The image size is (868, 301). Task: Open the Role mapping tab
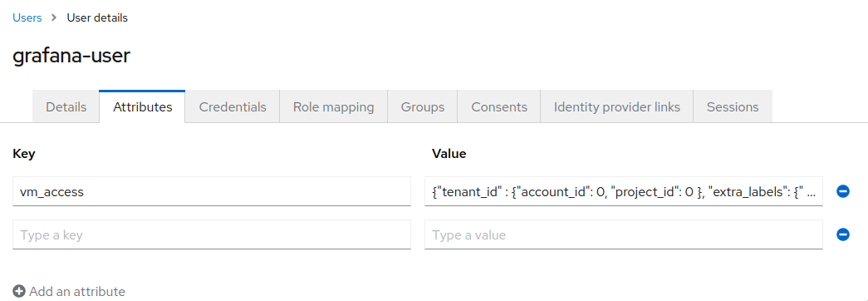click(x=333, y=107)
